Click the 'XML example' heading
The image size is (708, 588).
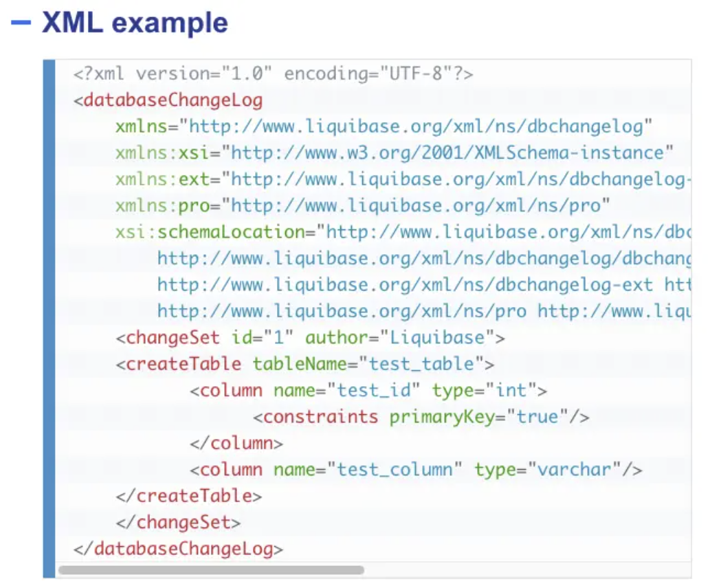pyautogui.click(x=135, y=23)
